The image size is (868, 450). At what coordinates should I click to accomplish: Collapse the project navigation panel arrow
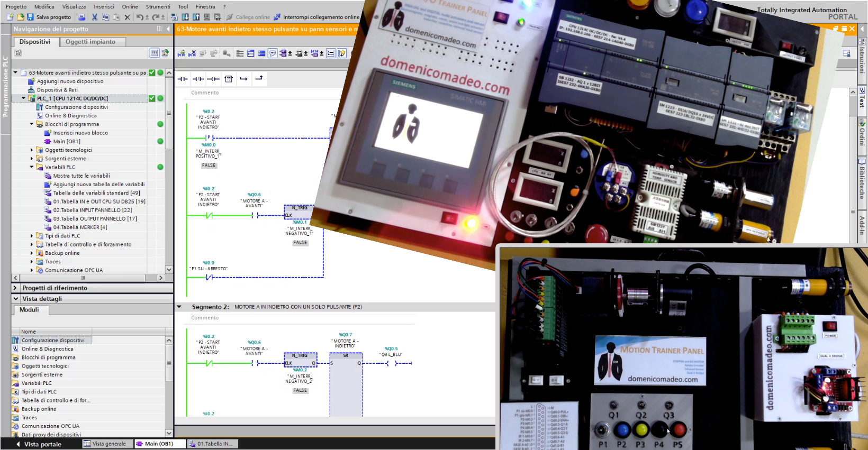[168, 29]
